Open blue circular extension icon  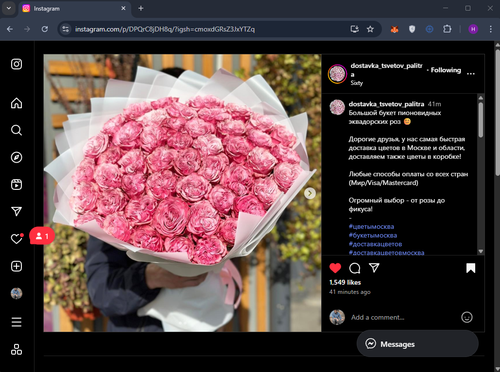click(429, 29)
